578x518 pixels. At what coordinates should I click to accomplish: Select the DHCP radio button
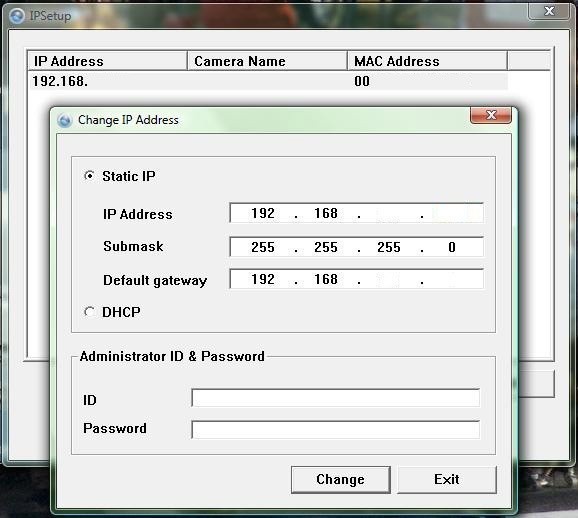pos(89,312)
